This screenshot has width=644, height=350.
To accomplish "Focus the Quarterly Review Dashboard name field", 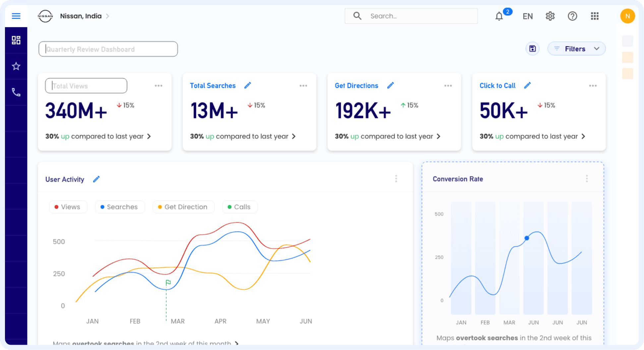I will [x=108, y=49].
